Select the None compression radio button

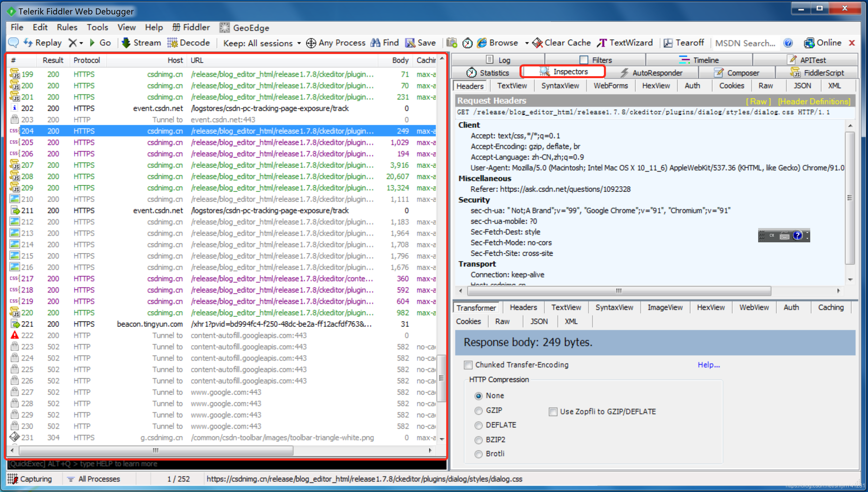point(478,396)
